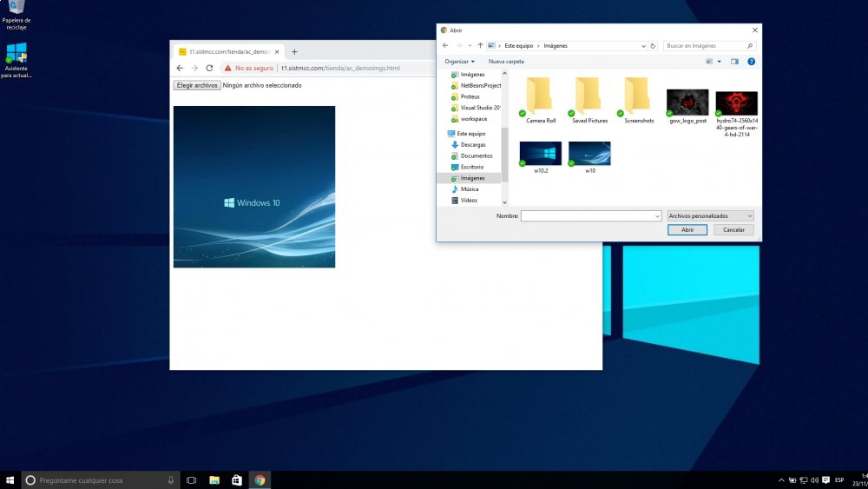
Task: Open a new Chrome tab
Action: click(294, 51)
